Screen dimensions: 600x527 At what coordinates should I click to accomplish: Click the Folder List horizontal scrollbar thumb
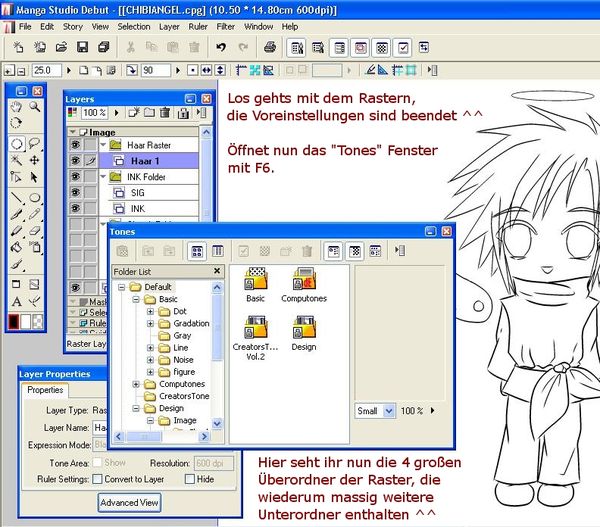tap(144, 436)
